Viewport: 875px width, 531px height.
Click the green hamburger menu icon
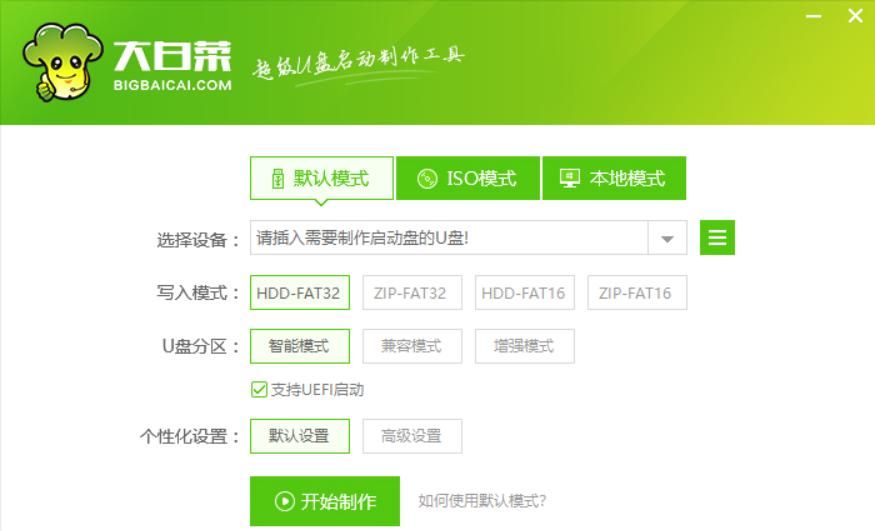click(x=717, y=238)
